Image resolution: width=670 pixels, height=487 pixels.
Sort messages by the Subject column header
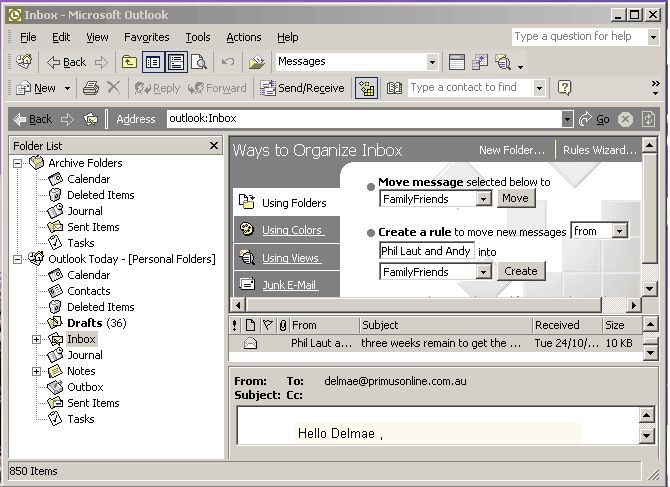pos(446,326)
